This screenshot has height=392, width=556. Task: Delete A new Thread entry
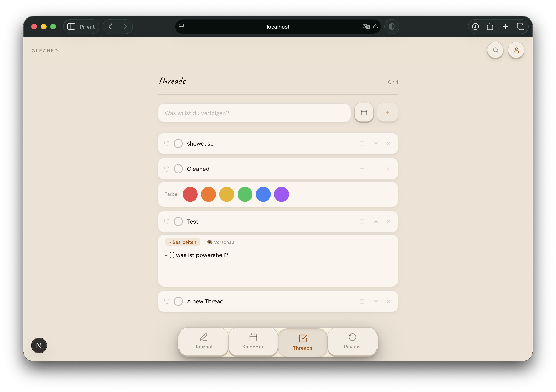tap(388, 301)
